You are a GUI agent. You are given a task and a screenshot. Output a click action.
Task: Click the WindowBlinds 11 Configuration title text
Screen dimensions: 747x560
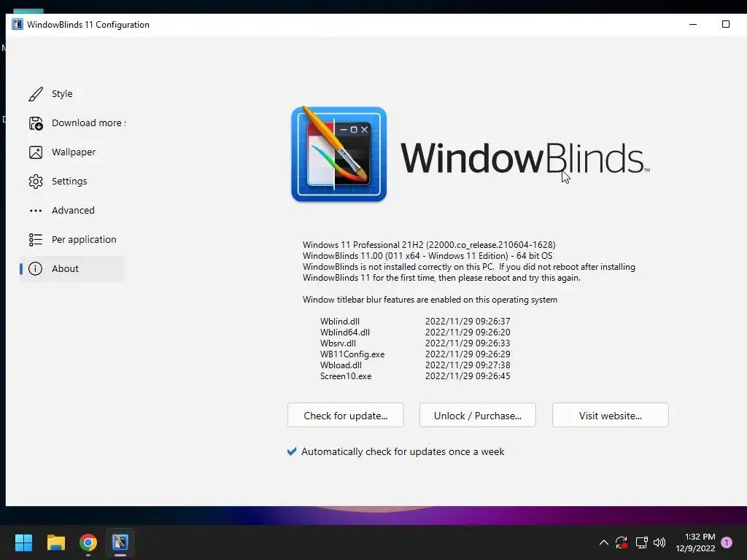88,25
